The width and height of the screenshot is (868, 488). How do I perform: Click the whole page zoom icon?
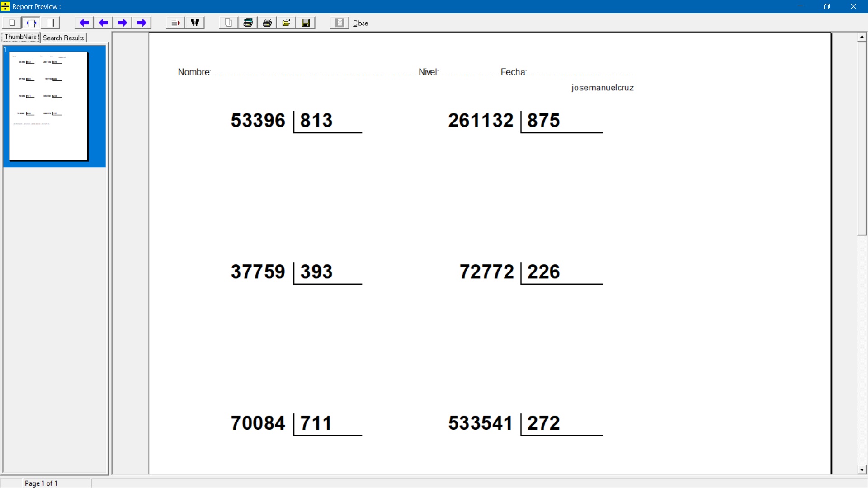click(12, 23)
